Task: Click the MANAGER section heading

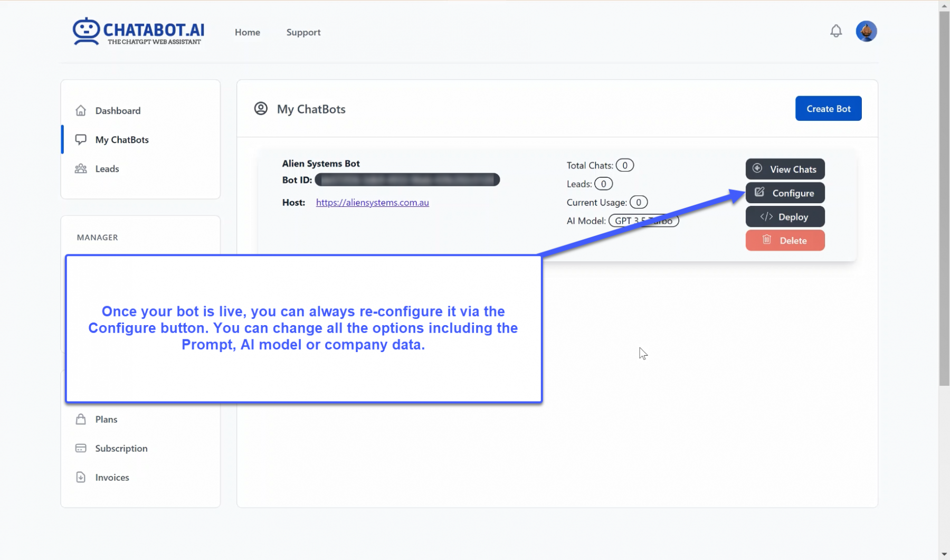Action: (97, 237)
